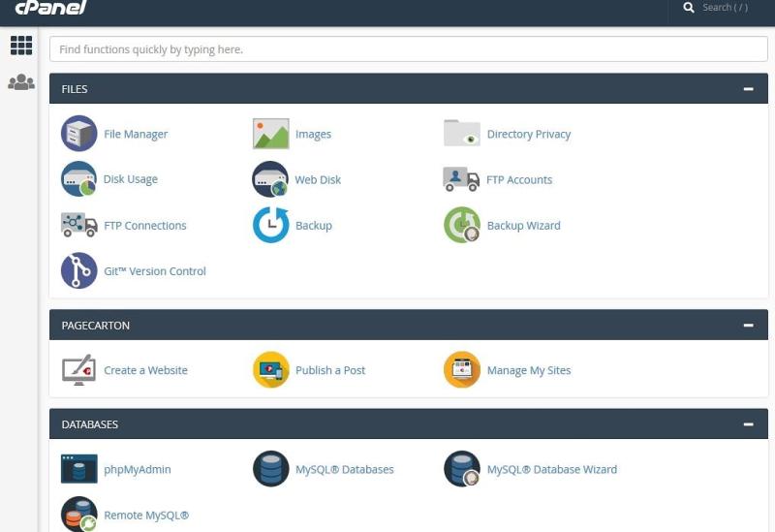Viewport: 775px width, 532px height.
Task: Click the PAGECARTON section header title
Action: (x=95, y=326)
